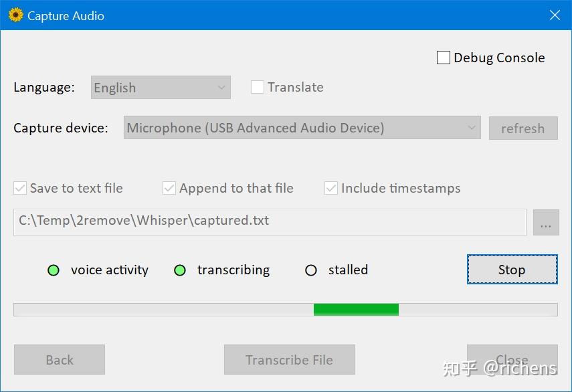Enable the Debug Console checkbox
572x392 pixels.
tap(443, 58)
